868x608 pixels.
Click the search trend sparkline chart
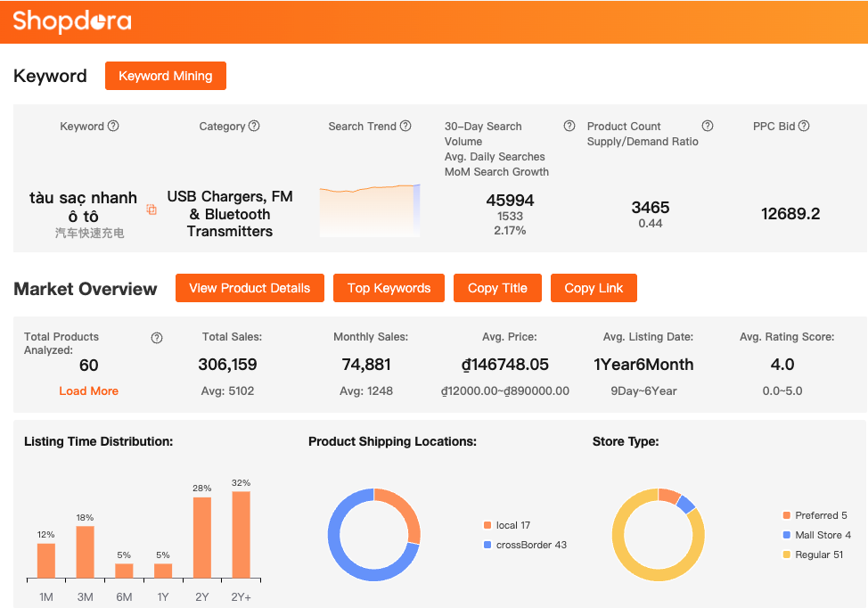click(x=369, y=211)
